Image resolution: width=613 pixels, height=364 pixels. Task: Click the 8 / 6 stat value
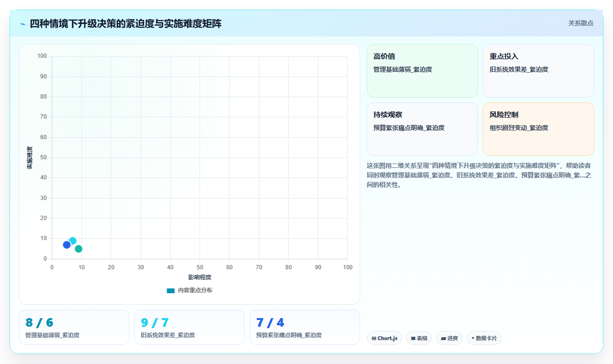tap(39, 323)
